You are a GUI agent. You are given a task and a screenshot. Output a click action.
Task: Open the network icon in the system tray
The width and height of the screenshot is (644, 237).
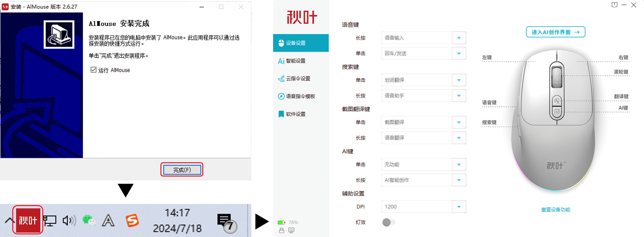point(50,221)
